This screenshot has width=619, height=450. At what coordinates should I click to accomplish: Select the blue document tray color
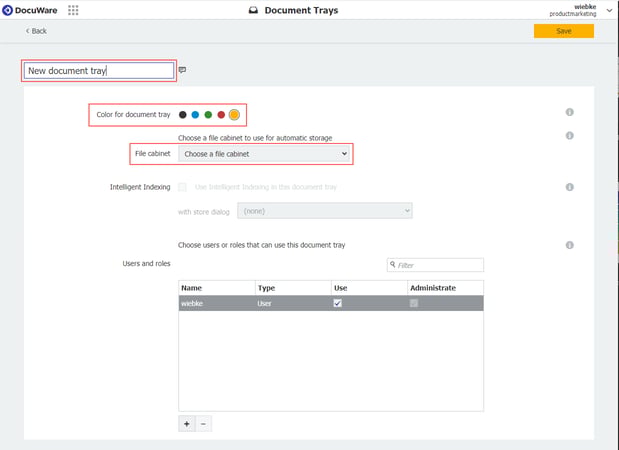(195, 114)
